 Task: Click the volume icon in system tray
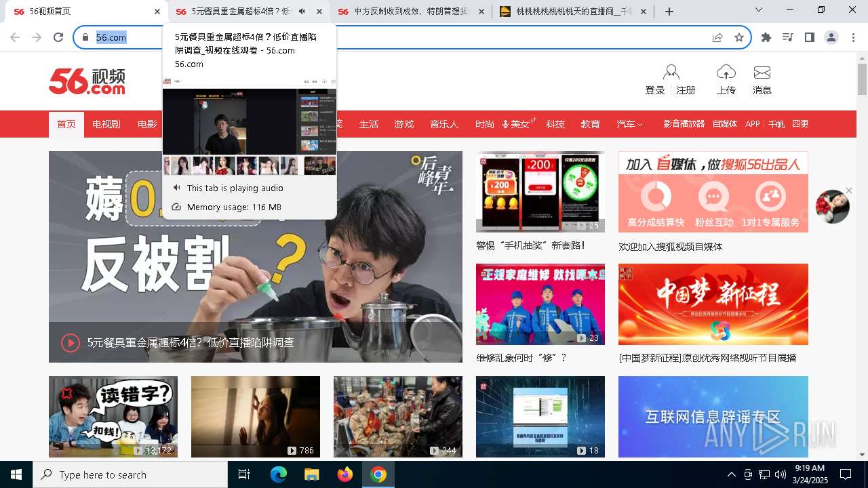click(x=781, y=474)
